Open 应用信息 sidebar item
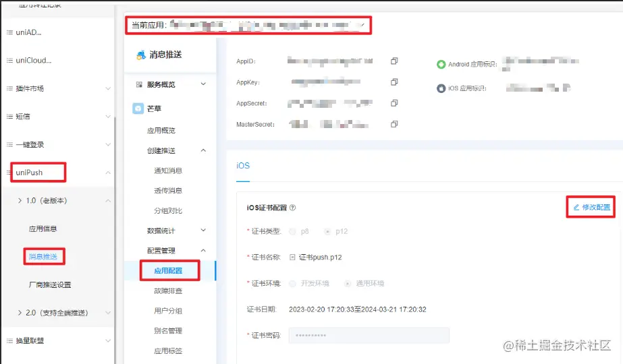This screenshot has height=364, width=623. tap(43, 229)
